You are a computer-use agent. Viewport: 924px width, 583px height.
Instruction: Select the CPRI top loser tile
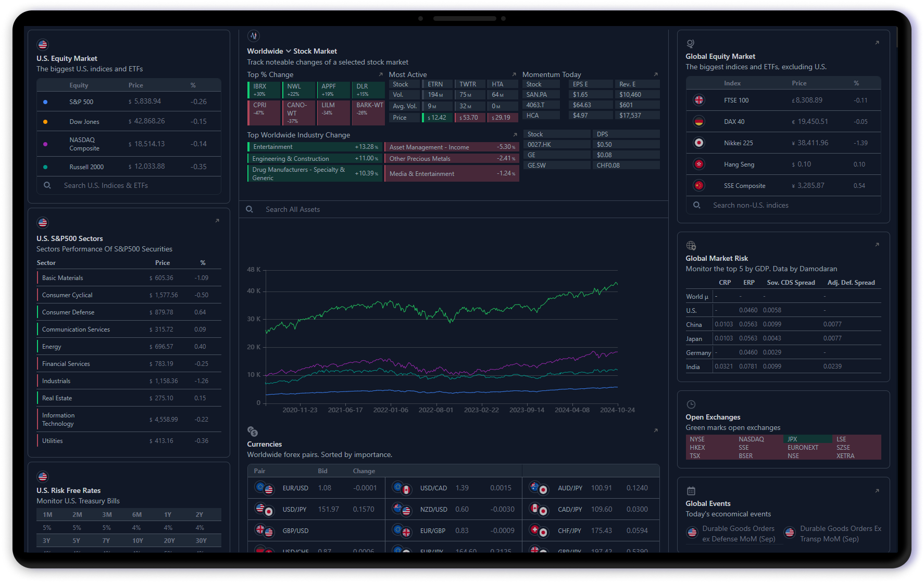point(264,113)
